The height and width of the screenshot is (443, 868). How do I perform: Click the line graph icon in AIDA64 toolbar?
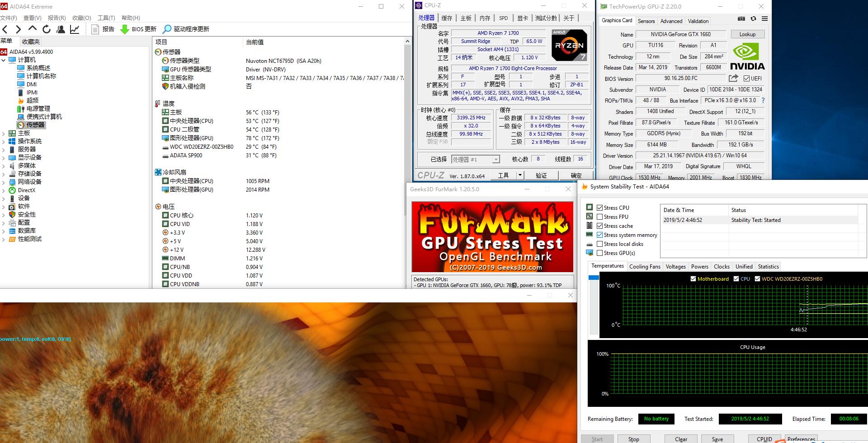pos(75,28)
